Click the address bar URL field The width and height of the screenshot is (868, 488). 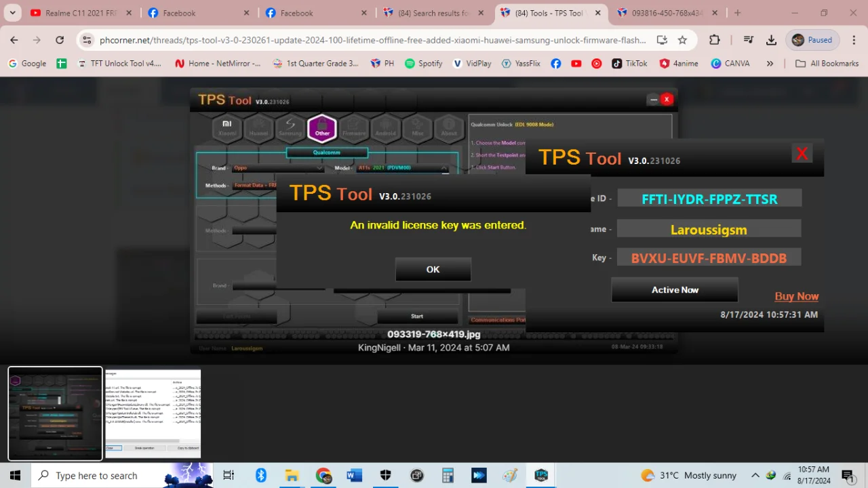(373, 40)
